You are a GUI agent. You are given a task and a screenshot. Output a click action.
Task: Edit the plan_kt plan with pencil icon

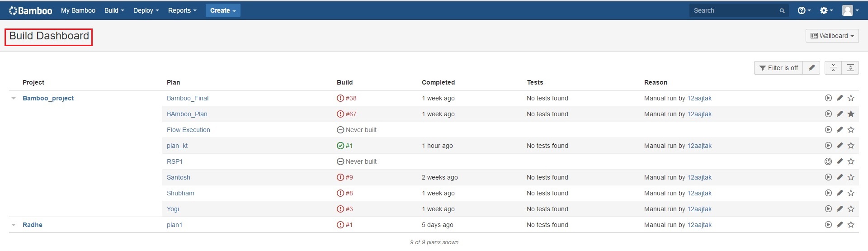[x=840, y=146]
